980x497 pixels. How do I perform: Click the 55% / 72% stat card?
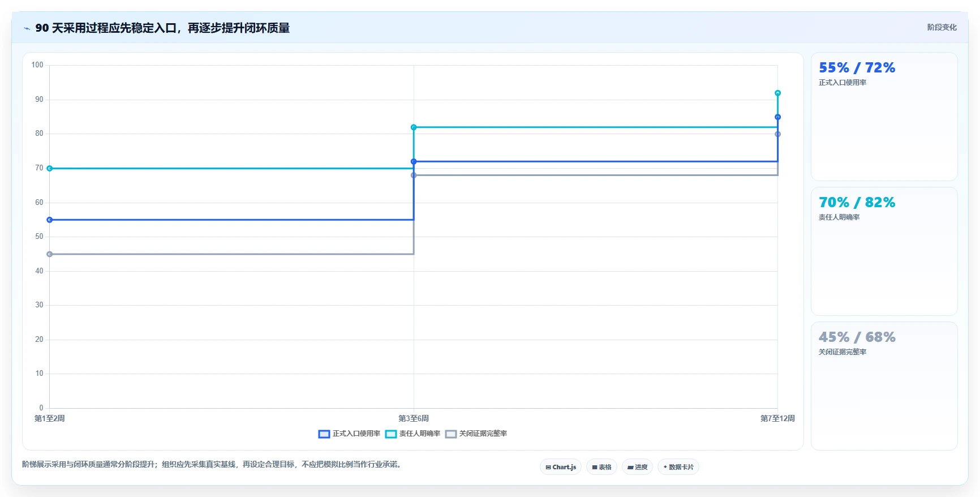[x=884, y=117]
